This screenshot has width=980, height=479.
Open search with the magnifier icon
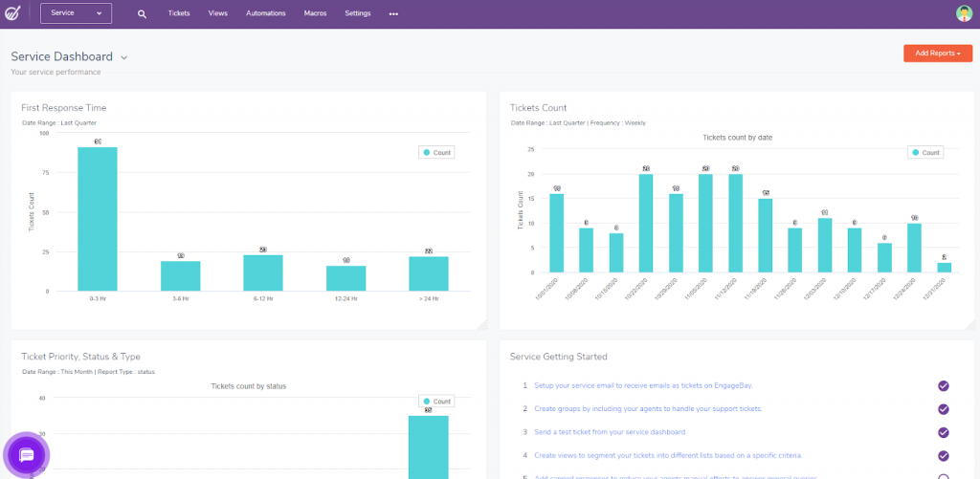point(142,14)
